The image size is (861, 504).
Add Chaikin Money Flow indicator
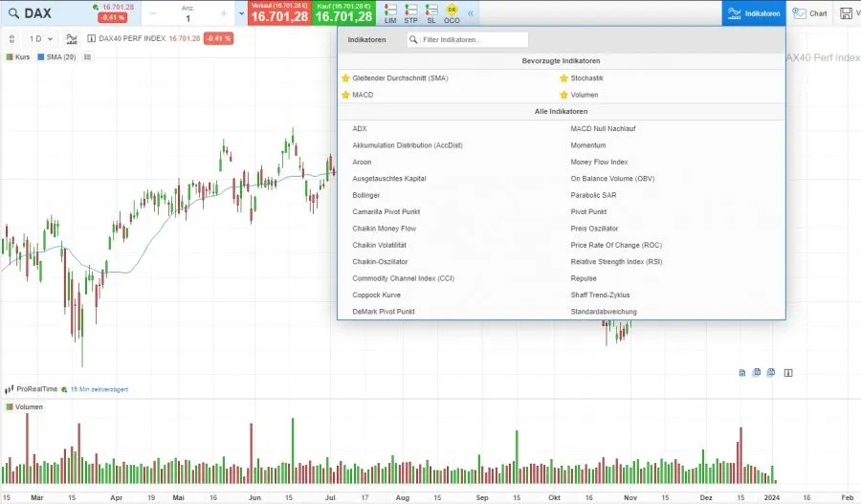coord(385,229)
